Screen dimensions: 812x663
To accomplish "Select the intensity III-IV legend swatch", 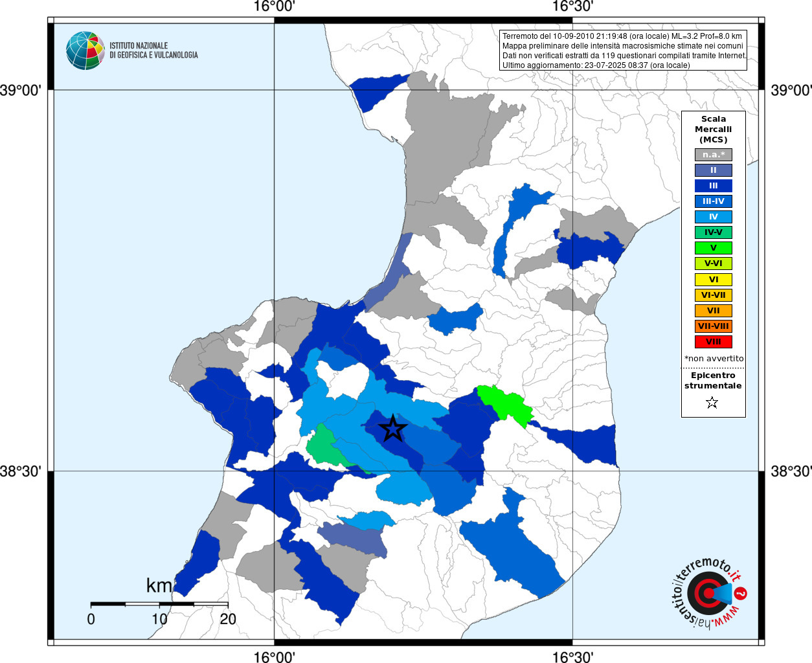I will coord(714,201).
